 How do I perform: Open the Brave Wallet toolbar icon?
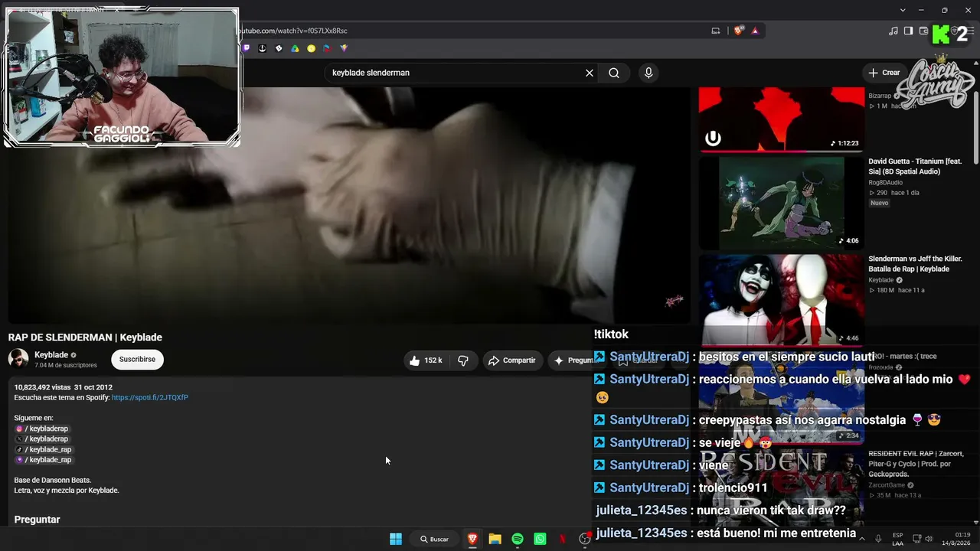pyautogui.click(x=923, y=31)
